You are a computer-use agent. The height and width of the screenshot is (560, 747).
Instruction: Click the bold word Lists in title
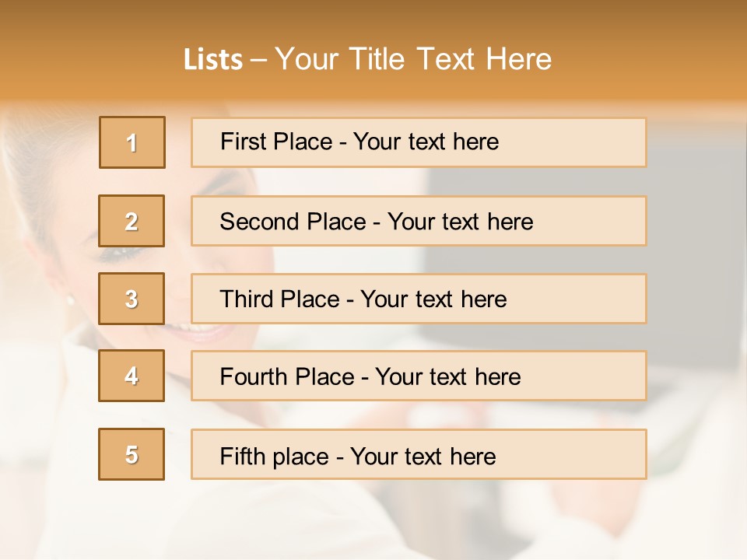click(x=213, y=60)
